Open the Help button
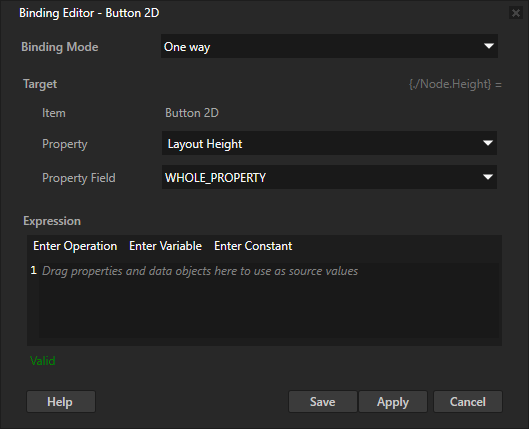 click(61, 402)
